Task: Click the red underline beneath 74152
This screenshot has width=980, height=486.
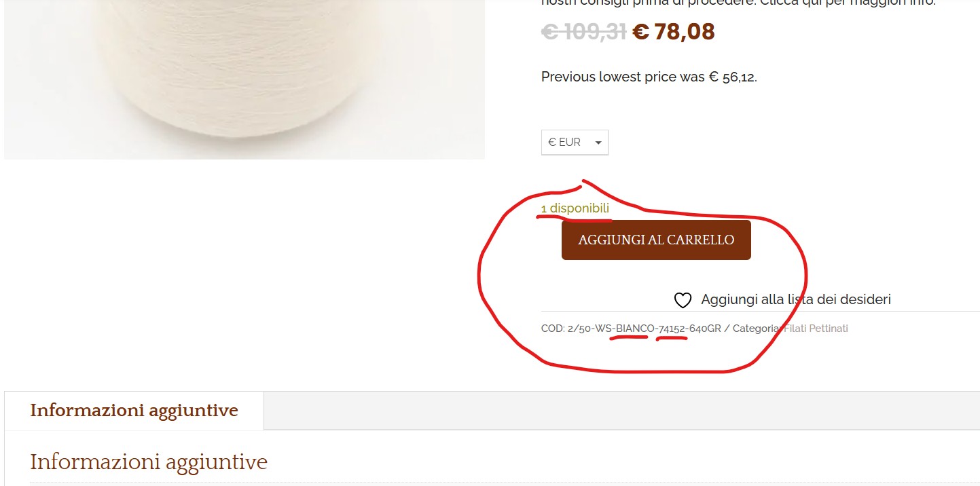Action: coord(672,338)
